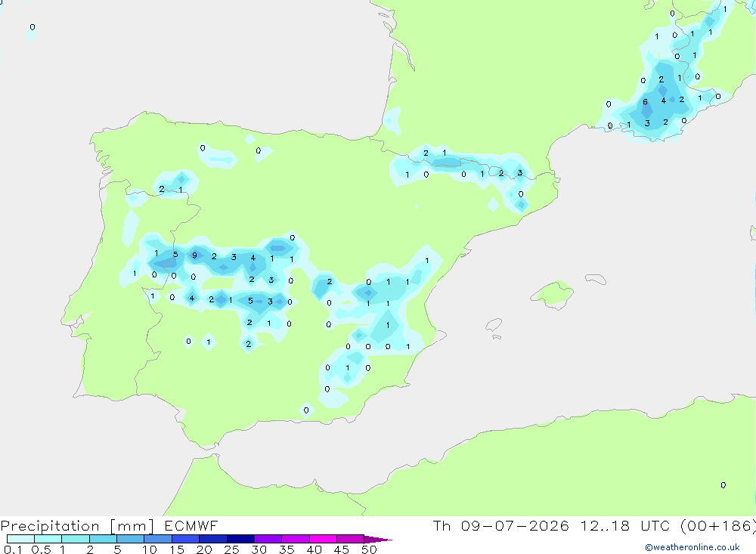Click the lone "0" value over Algeria
Viewport: 756px width, 554px height.
click(x=723, y=485)
